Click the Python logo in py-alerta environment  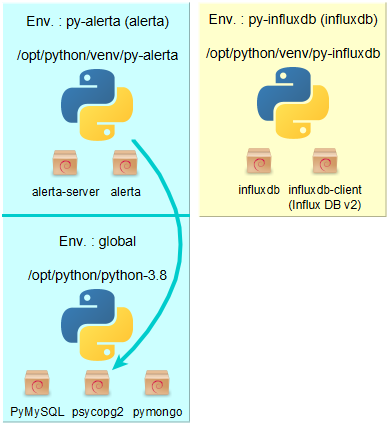(x=97, y=105)
